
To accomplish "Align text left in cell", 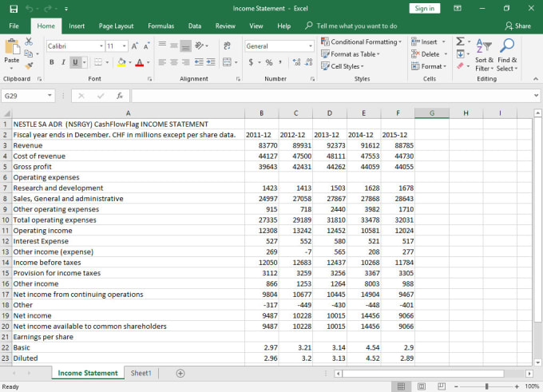I will click(162, 62).
